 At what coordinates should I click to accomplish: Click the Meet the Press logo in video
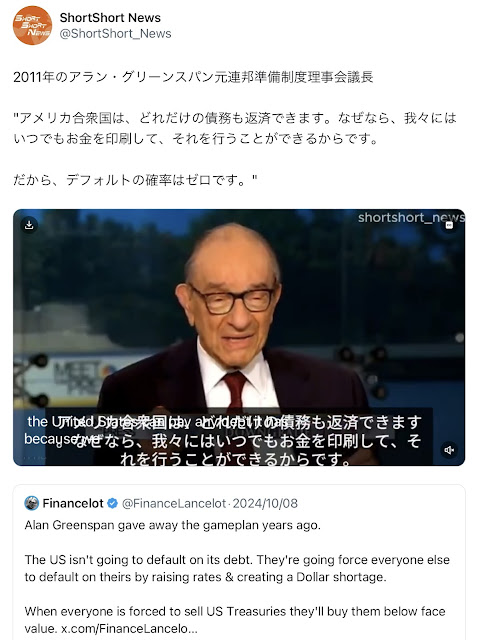point(80,378)
